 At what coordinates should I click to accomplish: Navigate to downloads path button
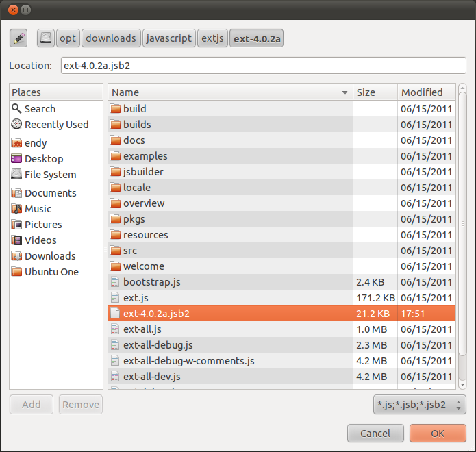point(111,38)
